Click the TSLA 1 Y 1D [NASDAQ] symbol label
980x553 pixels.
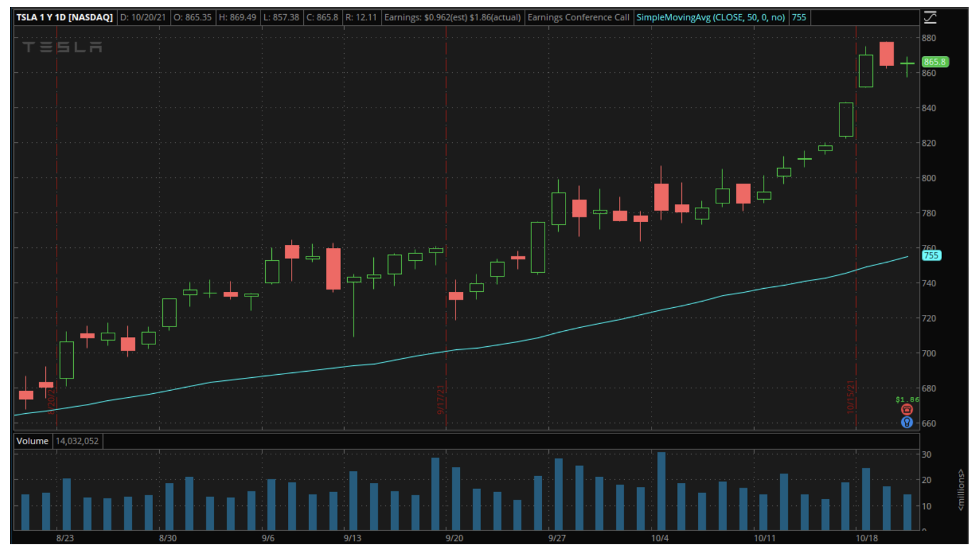click(65, 17)
